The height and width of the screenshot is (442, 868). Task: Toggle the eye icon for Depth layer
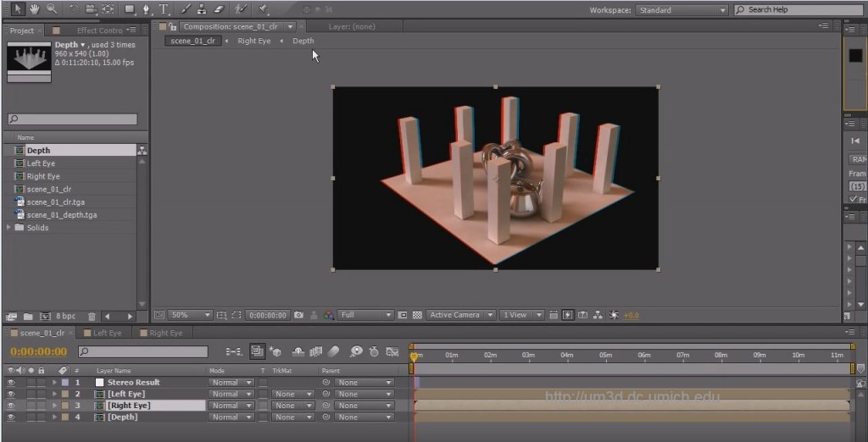[11, 417]
